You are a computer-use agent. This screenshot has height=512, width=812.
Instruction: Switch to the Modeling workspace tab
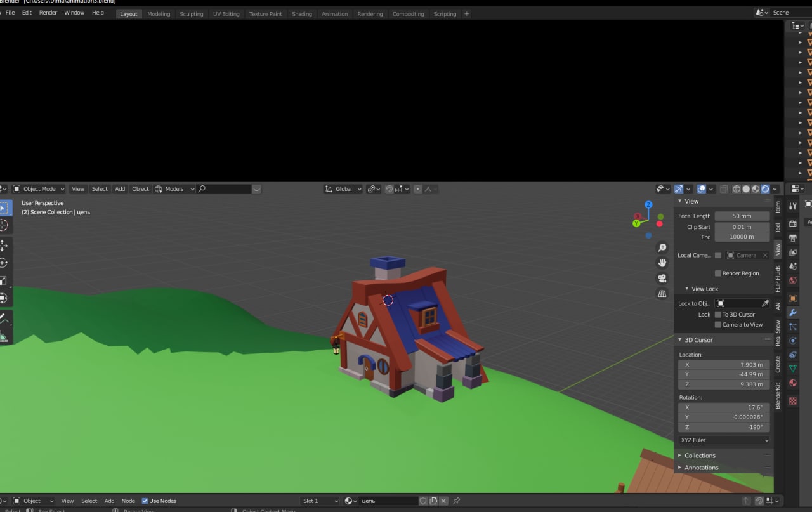tap(159, 14)
